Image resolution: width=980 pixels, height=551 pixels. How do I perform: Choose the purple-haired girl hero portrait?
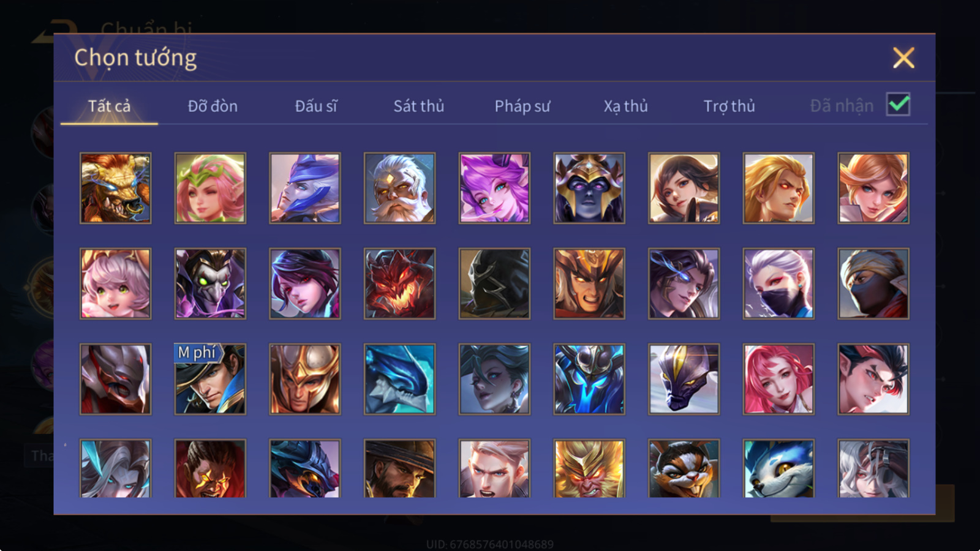point(494,188)
